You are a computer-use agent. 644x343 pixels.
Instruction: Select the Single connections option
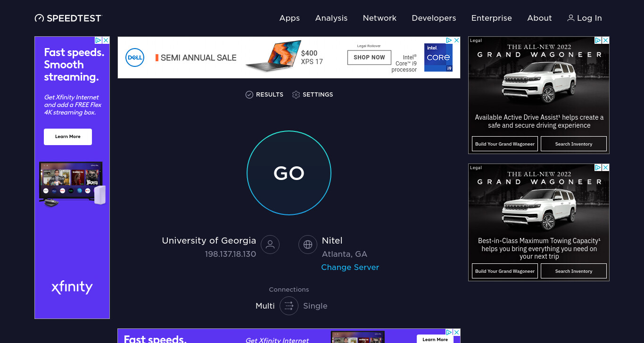click(315, 306)
